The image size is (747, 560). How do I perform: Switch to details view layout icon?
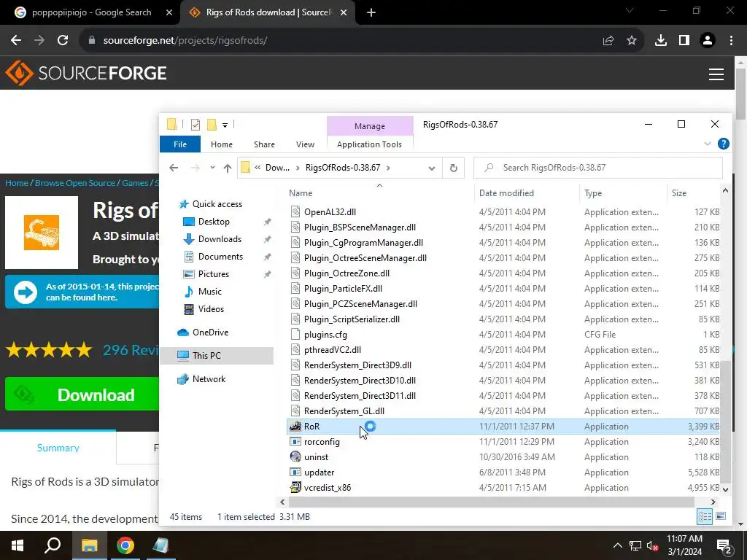[705, 516]
